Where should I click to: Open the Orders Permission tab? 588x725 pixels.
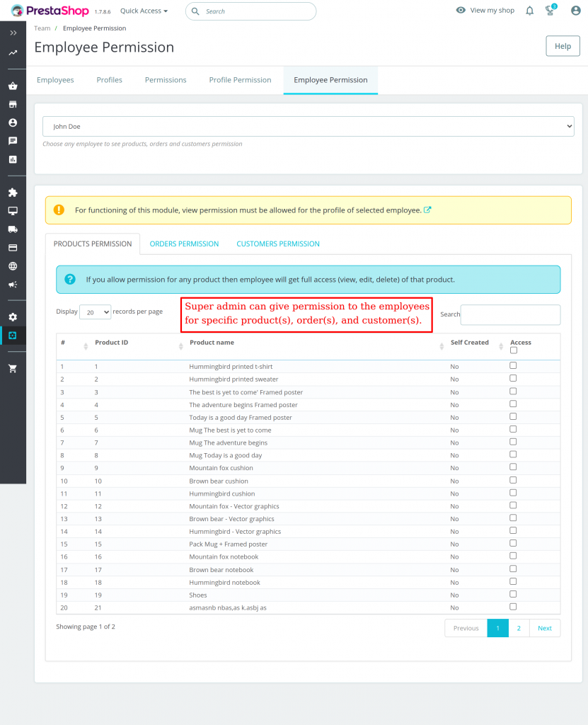184,244
